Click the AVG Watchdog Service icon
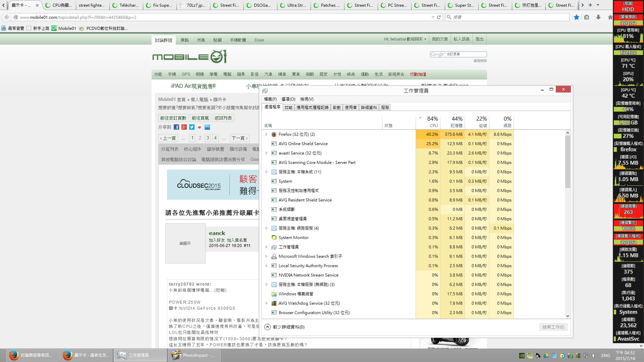644x362 pixels. coord(274,303)
